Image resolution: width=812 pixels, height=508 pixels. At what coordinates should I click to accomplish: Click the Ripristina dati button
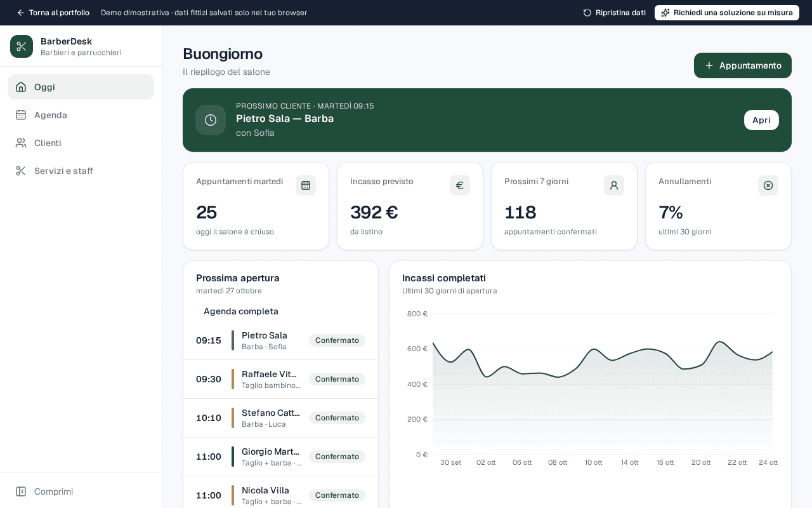point(614,13)
